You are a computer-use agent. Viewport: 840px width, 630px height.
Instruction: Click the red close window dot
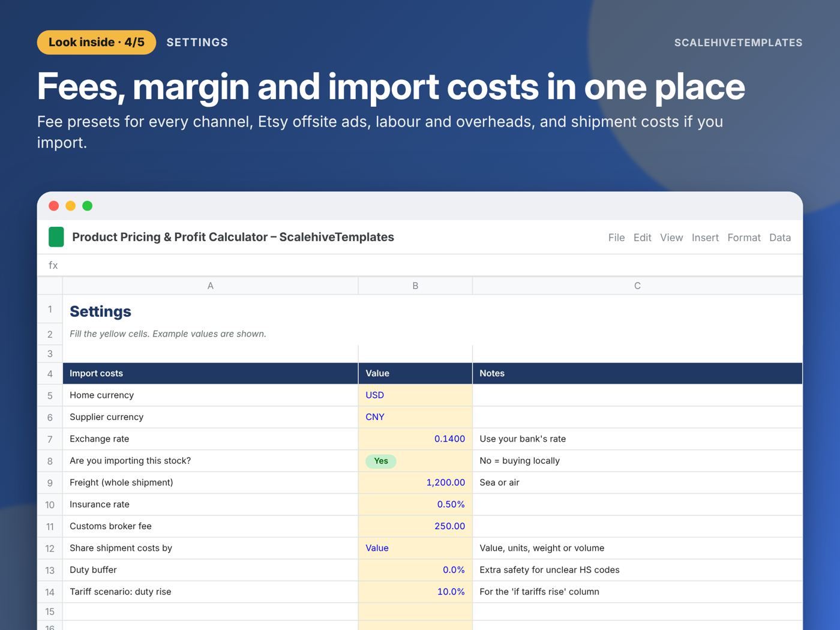53,206
